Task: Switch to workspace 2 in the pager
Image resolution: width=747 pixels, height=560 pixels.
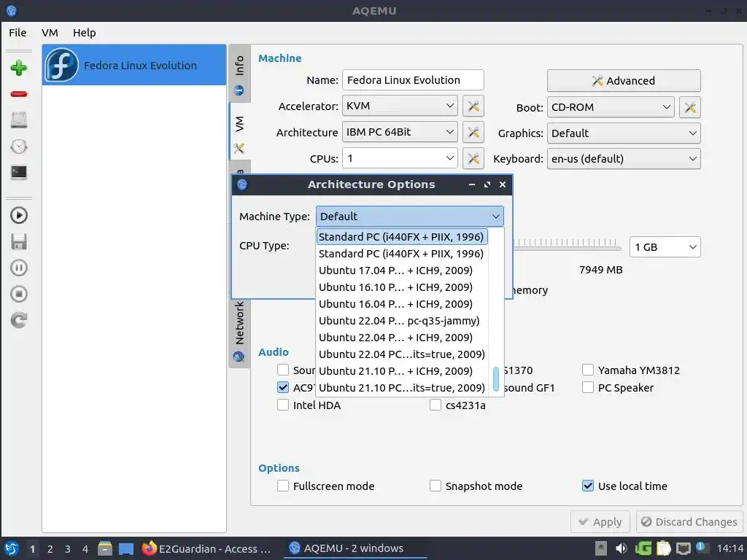Action: [50, 549]
